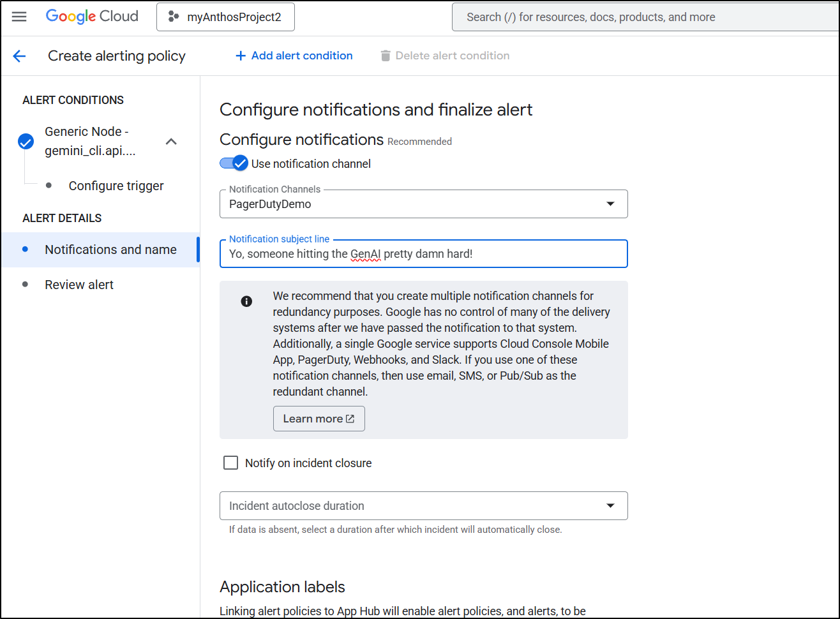Click the info icon in recommendation box
The image size is (840, 619).
click(x=246, y=301)
